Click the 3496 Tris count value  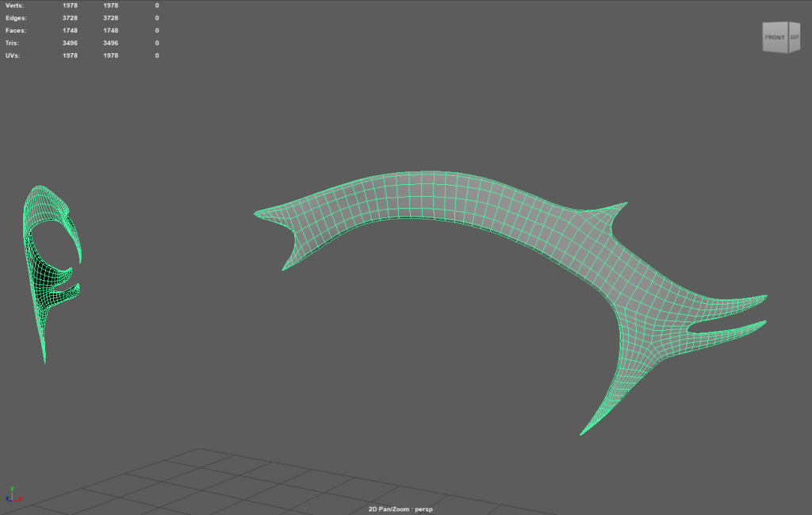(x=71, y=43)
